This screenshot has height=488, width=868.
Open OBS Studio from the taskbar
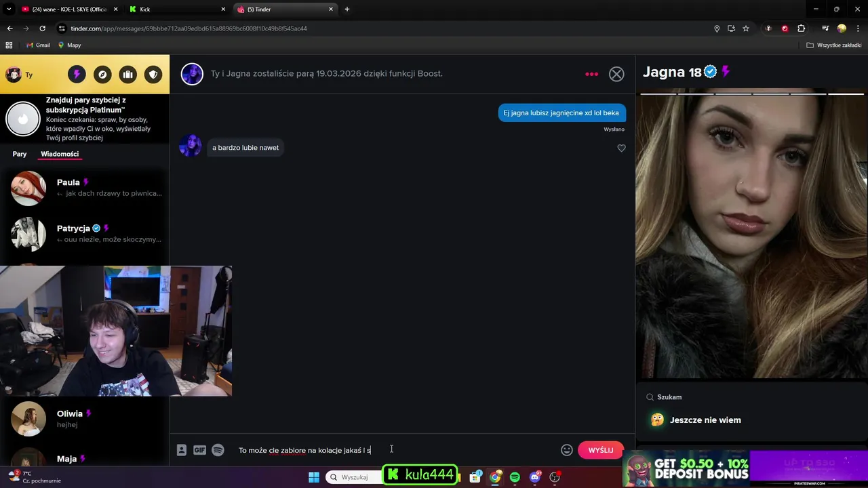[x=555, y=477]
